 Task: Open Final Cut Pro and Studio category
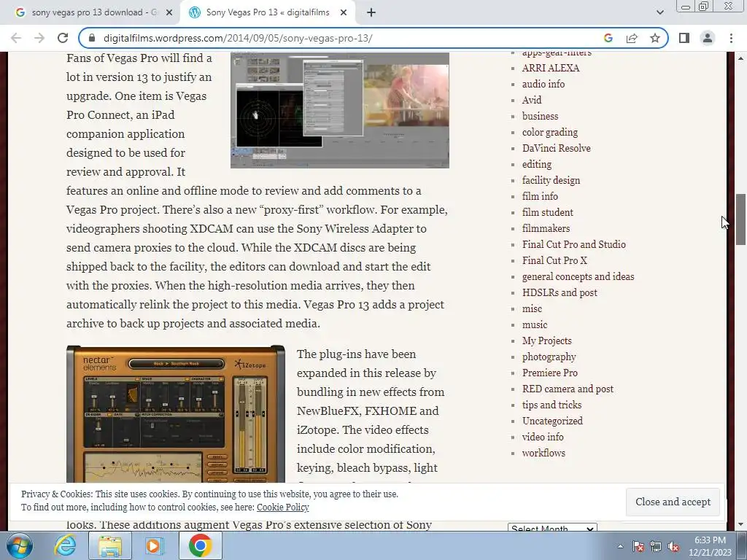click(x=573, y=244)
